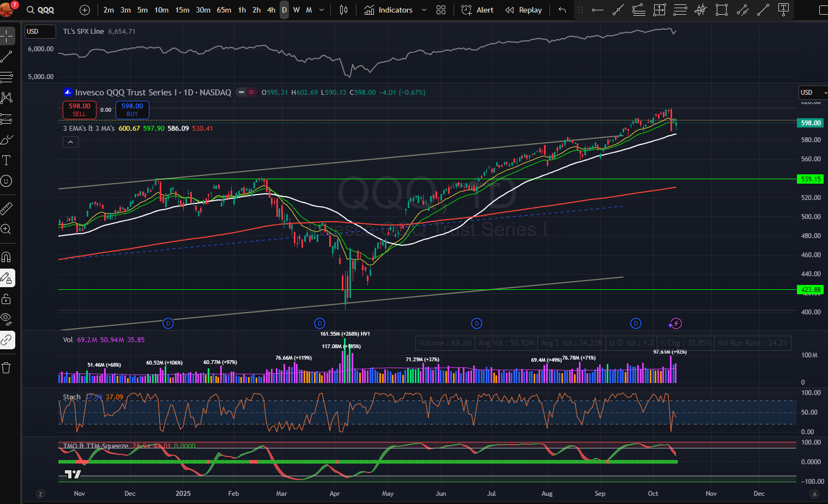
Task: Expand the indicator templates dropdown arrow
Action: [424, 10]
